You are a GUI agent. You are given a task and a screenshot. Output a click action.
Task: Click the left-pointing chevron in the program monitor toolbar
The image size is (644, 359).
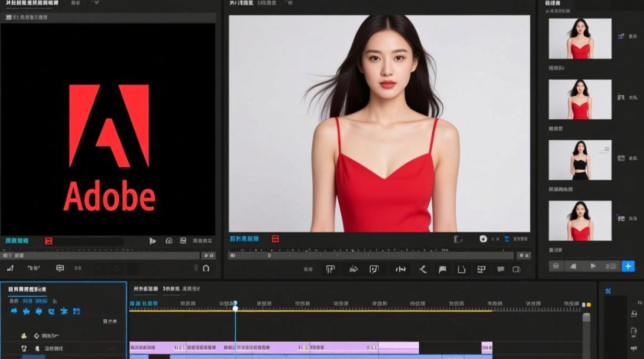pos(423,269)
